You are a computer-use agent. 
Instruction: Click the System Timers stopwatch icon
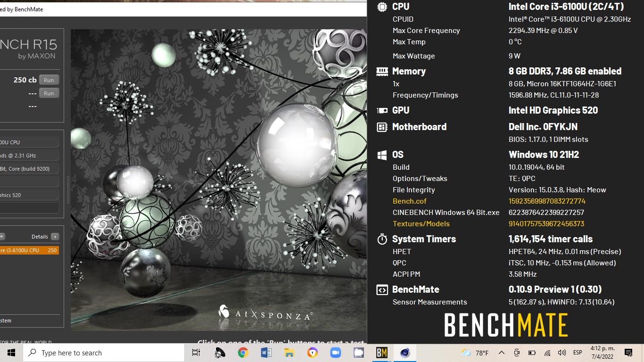click(x=382, y=239)
